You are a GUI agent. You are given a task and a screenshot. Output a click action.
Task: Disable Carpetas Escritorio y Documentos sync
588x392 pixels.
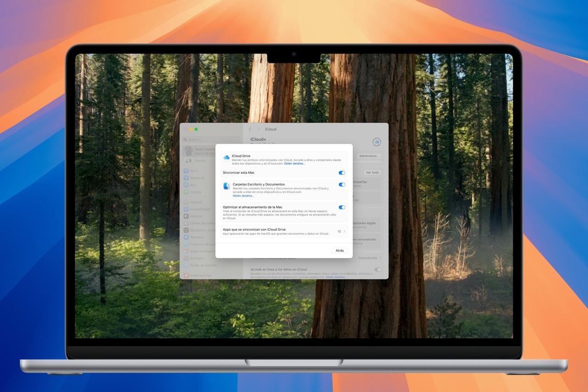point(342,185)
